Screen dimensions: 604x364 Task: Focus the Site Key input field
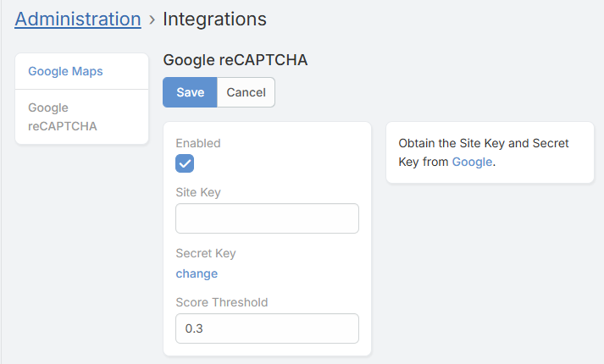point(267,218)
